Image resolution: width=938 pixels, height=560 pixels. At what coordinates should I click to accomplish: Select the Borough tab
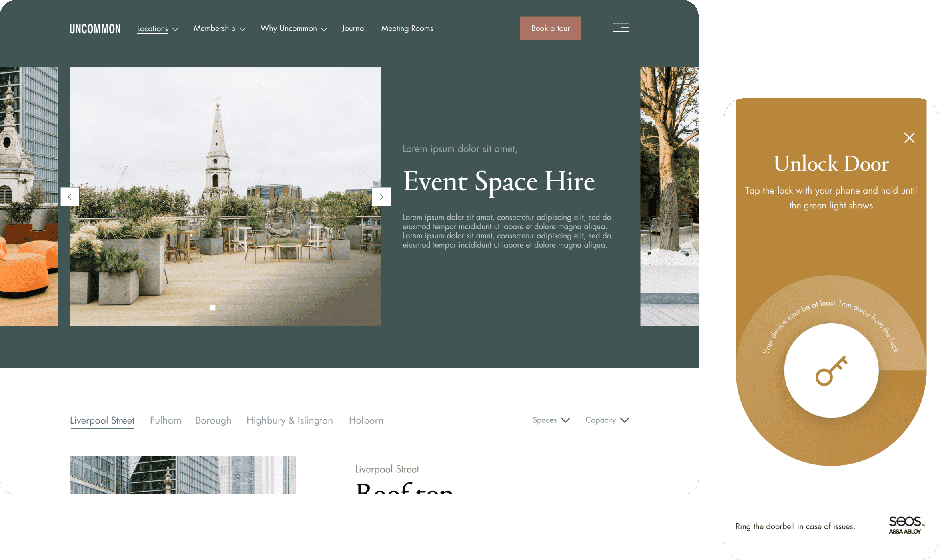click(213, 421)
